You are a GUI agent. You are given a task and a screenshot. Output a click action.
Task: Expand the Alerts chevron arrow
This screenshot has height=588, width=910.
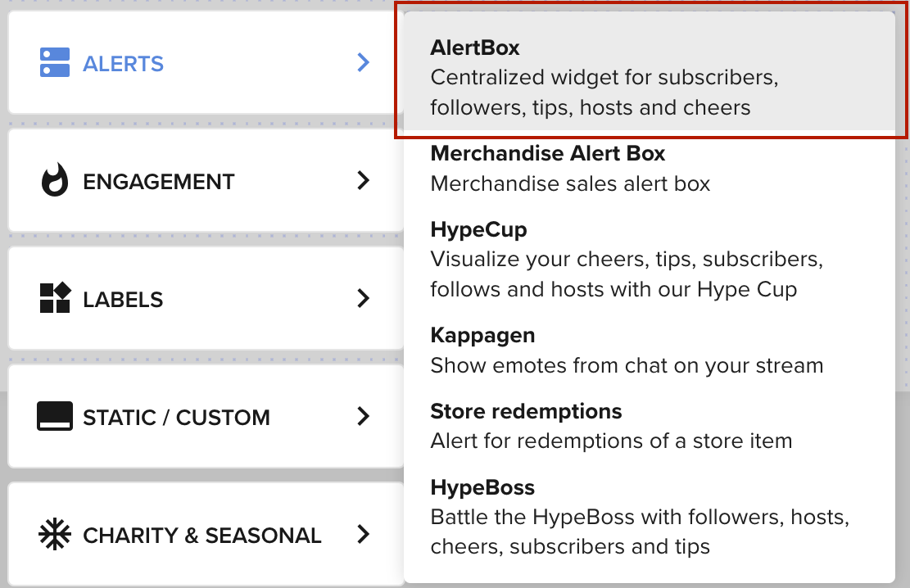click(x=364, y=62)
